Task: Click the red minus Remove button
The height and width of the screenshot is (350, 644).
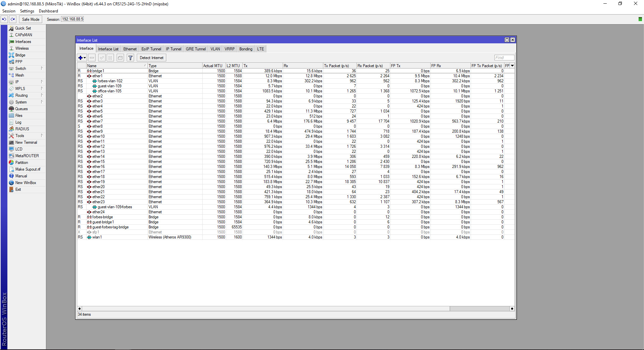Action: pyautogui.click(x=92, y=58)
